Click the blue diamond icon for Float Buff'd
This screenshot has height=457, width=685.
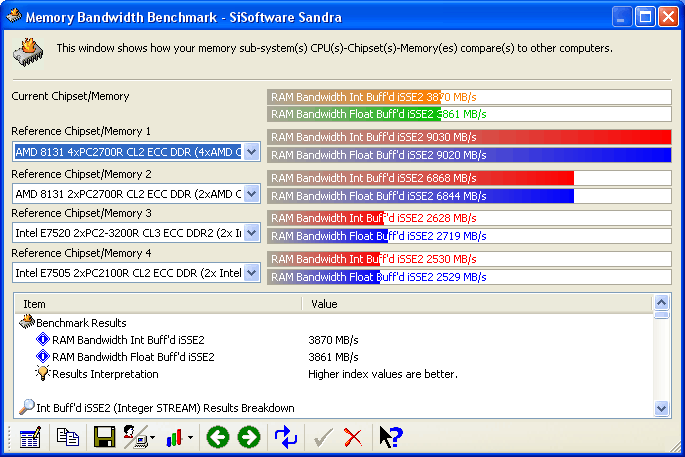click(43, 356)
